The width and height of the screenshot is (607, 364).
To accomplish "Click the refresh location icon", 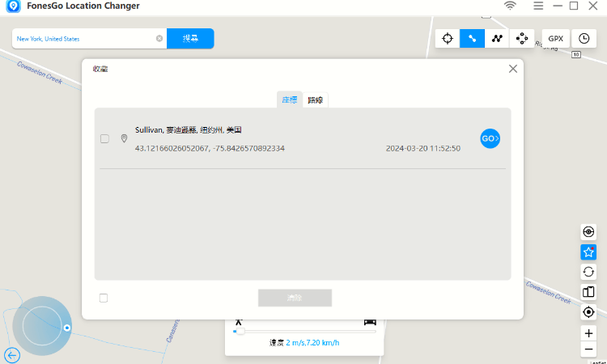I will [x=588, y=272].
